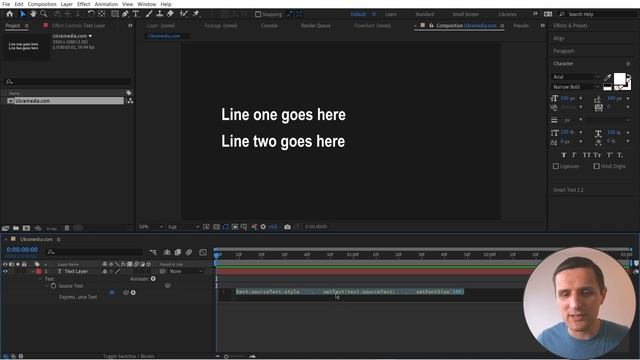Click the timeline current time 0:00:00:00

tap(22, 249)
